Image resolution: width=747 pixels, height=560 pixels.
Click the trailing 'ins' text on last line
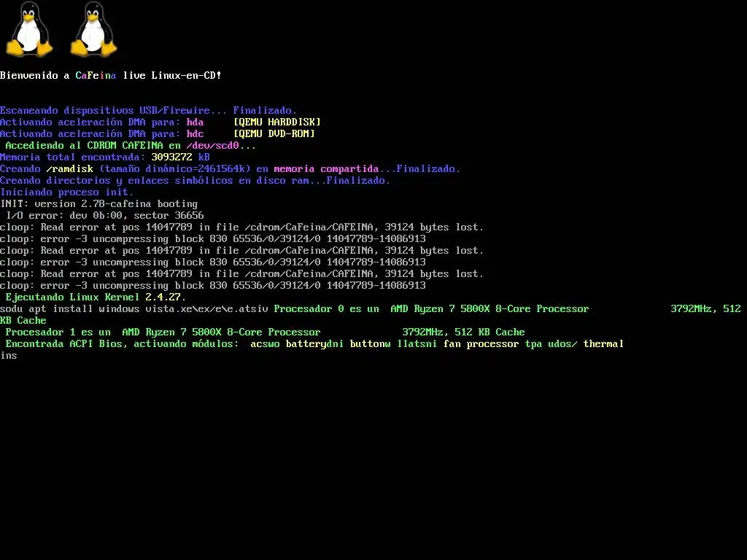[x=9, y=355]
